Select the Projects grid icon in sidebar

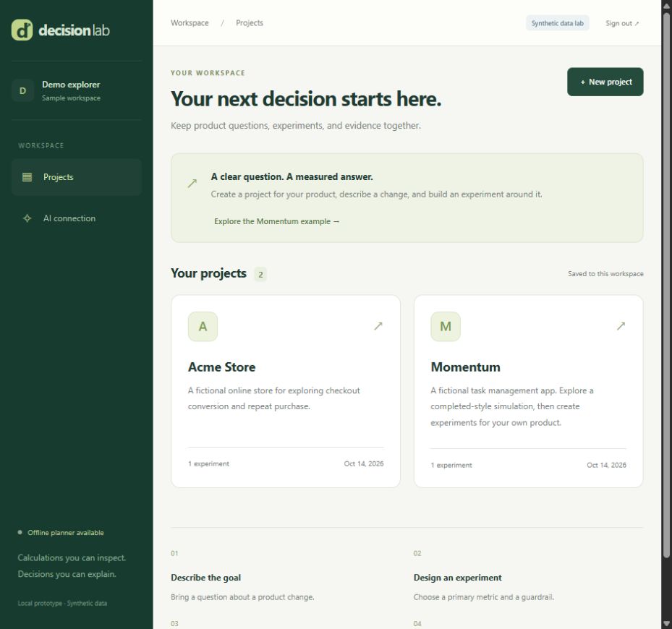[27, 177]
